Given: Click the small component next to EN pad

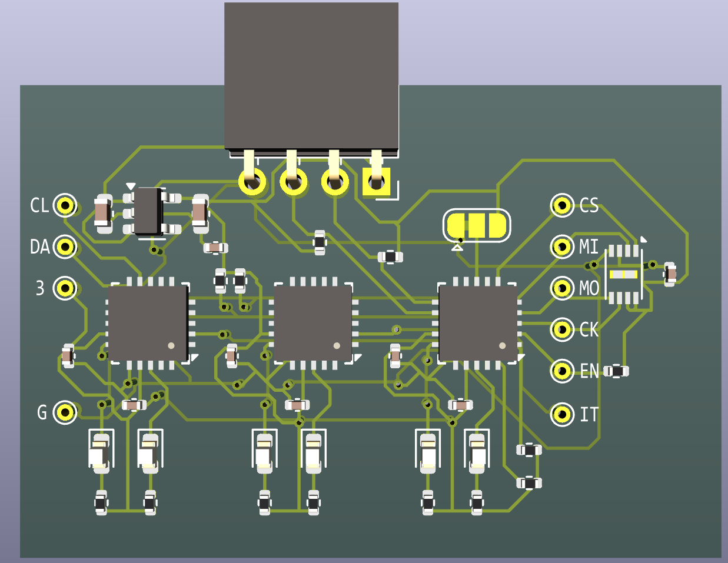Looking at the screenshot, I should [x=616, y=371].
